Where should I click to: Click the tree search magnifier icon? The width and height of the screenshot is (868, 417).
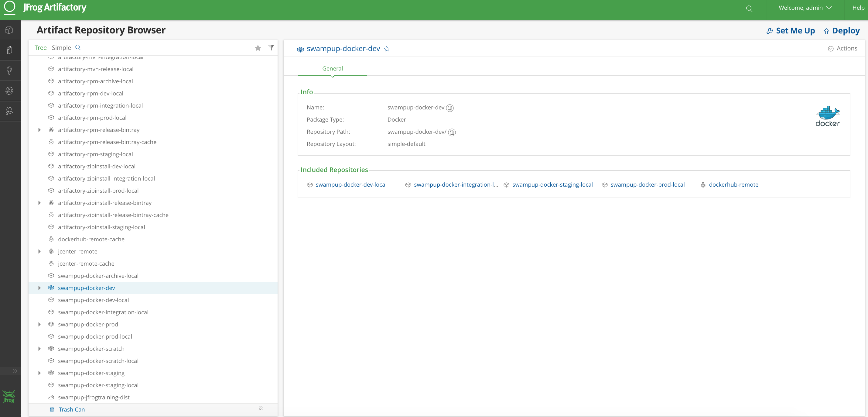[78, 47]
